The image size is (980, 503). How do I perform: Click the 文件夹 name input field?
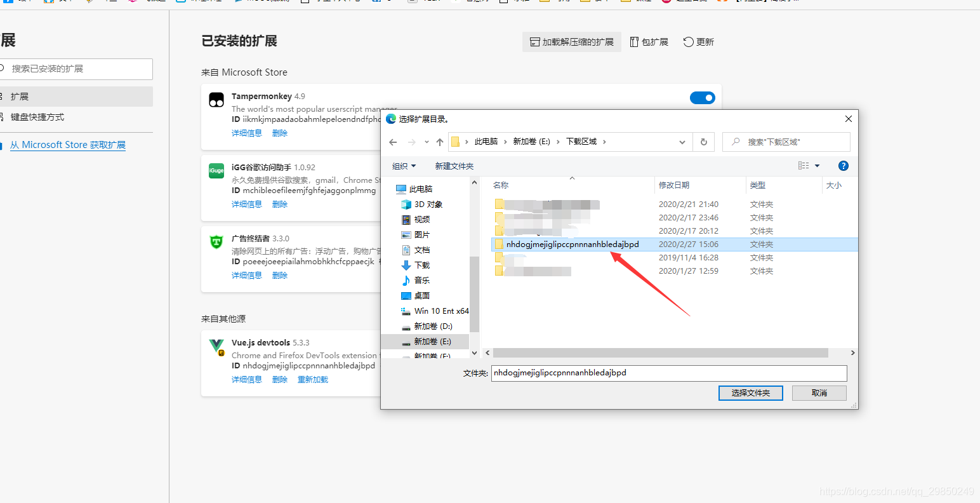coord(669,373)
